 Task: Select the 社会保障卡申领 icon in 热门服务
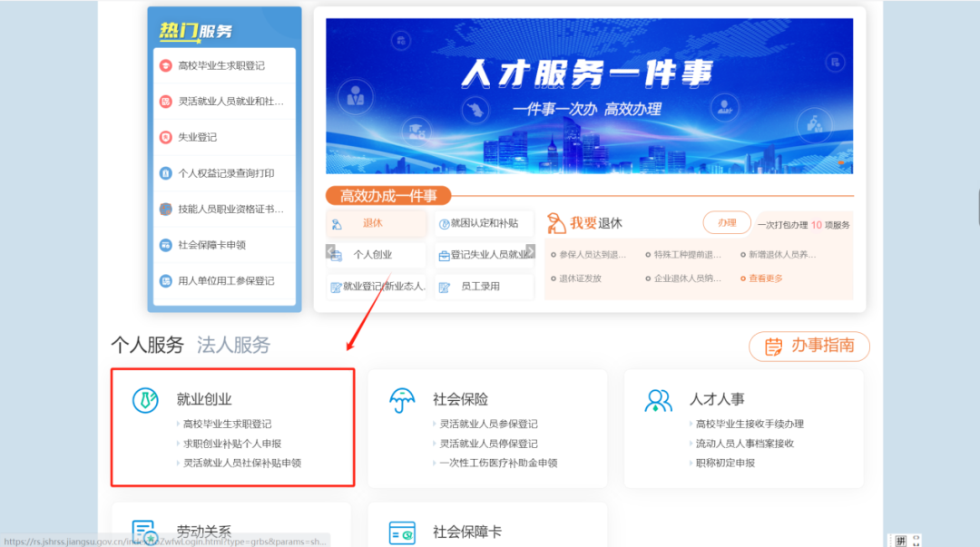(165, 245)
